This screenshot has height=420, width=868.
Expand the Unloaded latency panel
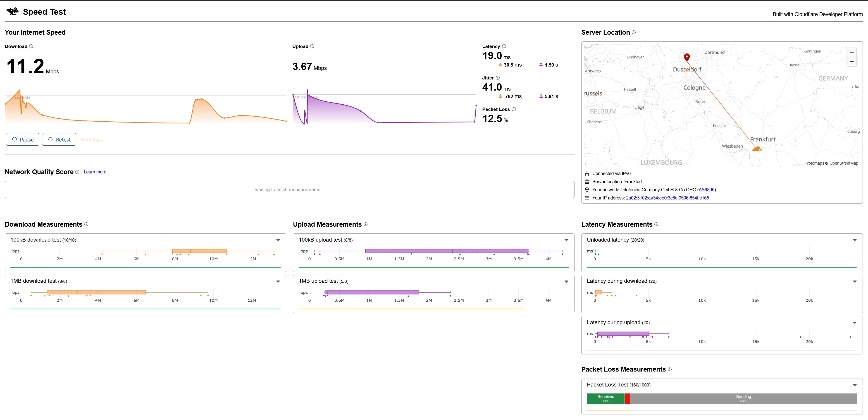[854, 240]
